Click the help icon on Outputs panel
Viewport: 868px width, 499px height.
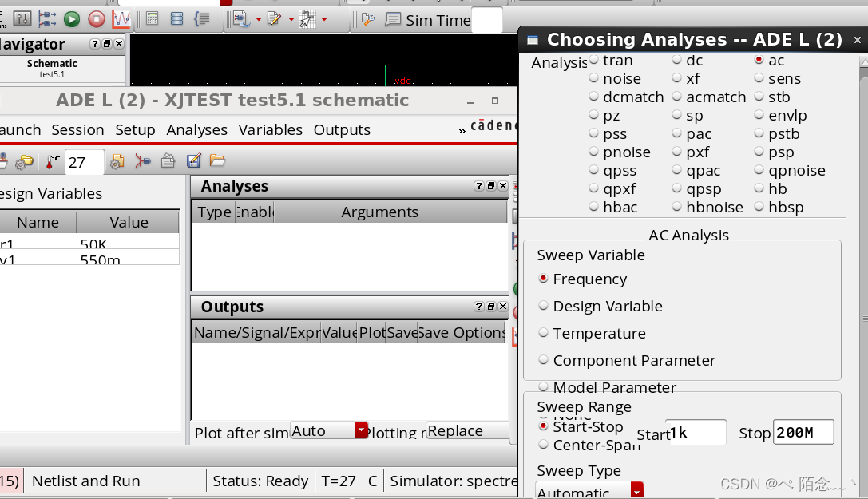(479, 307)
